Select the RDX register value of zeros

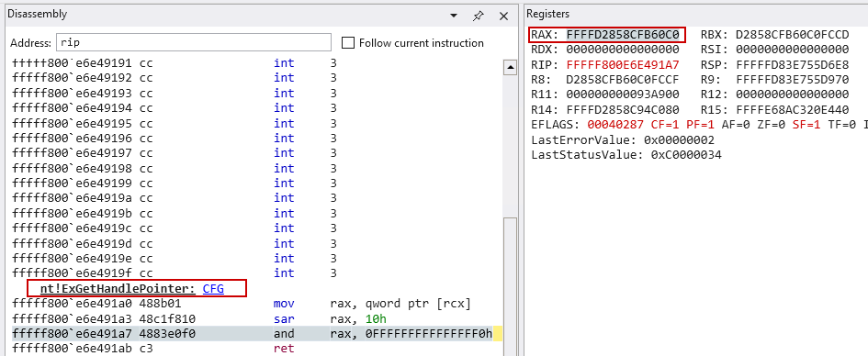pyautogui.click(x=623, y=50)
